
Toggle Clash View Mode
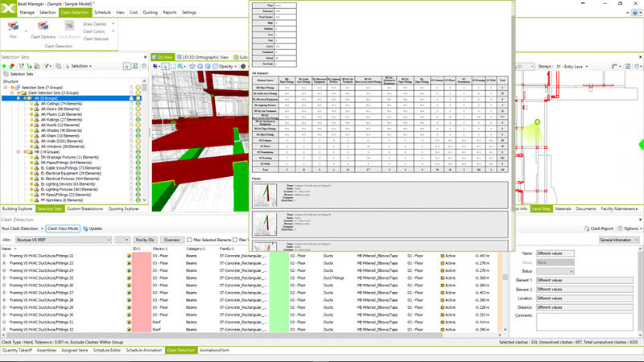pos(62,228)
